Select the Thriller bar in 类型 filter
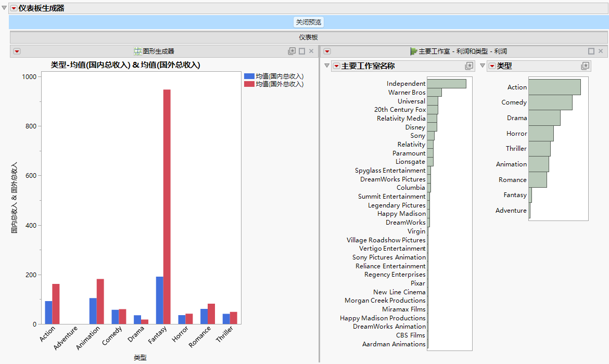Screen dimensions: 609x364 539,149
